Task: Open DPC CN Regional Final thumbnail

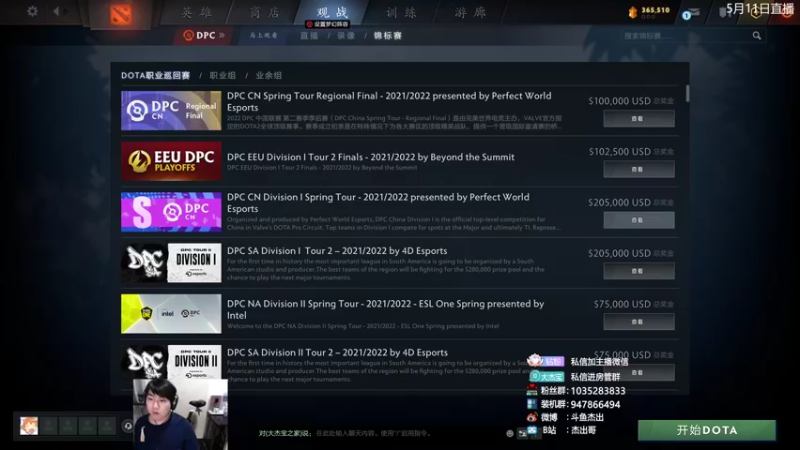Action: pos(171,110)
